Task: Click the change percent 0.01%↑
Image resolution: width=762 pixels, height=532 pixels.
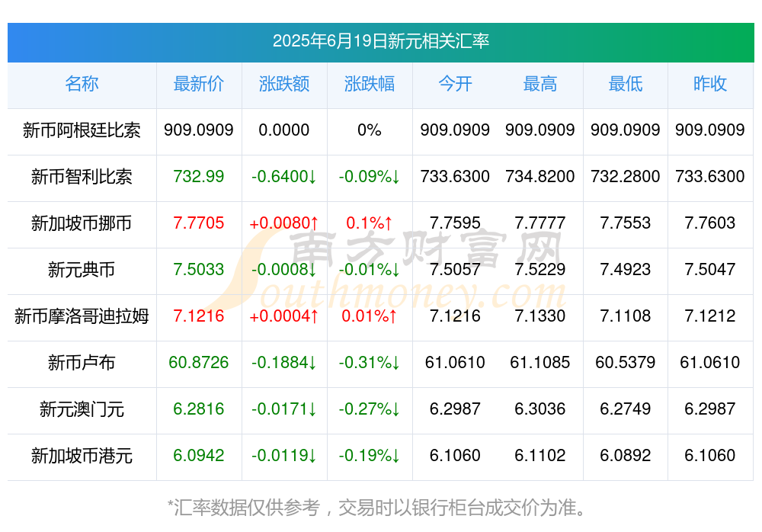Action: coord(370,316)
